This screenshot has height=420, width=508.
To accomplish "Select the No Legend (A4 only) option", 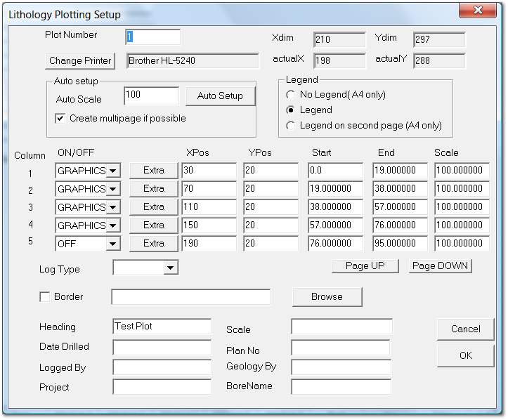I will point(291,95).
